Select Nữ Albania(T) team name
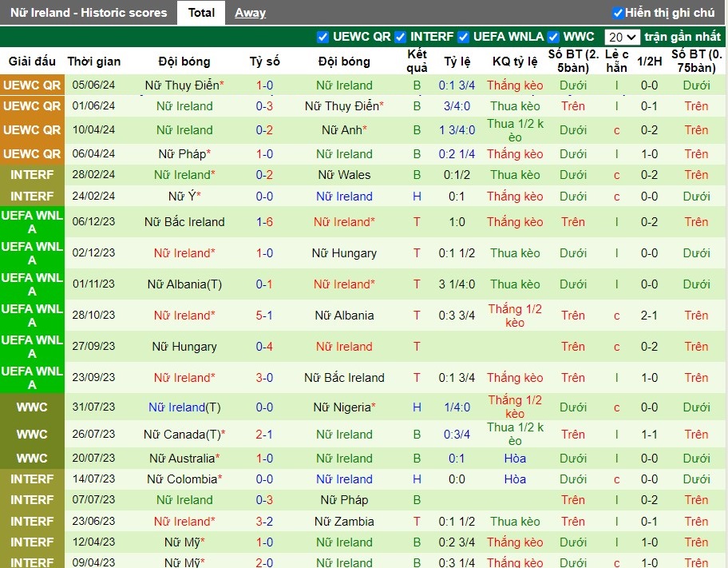 pos(184,284)
